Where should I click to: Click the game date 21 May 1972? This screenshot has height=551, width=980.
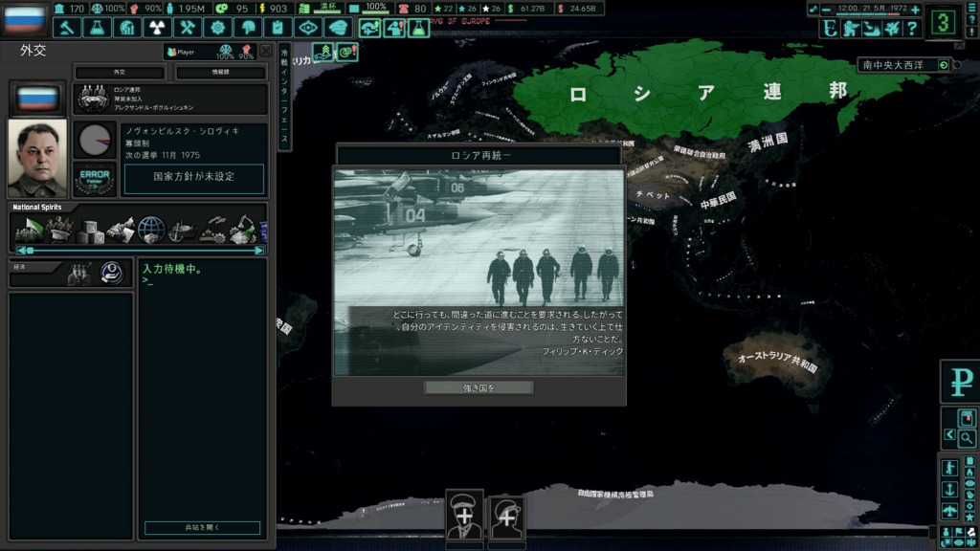click(x=872, y=8)
